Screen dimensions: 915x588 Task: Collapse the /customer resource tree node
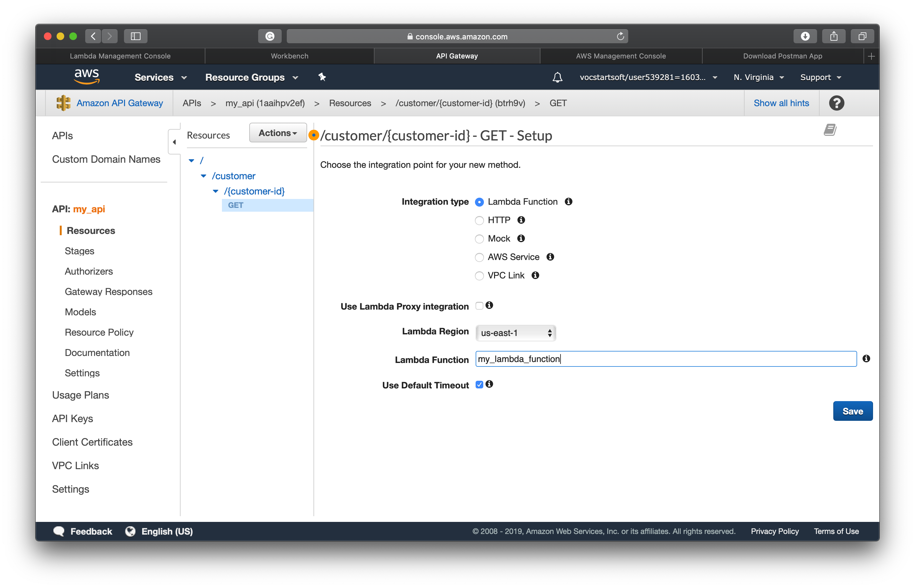click(x=203, y=176)
